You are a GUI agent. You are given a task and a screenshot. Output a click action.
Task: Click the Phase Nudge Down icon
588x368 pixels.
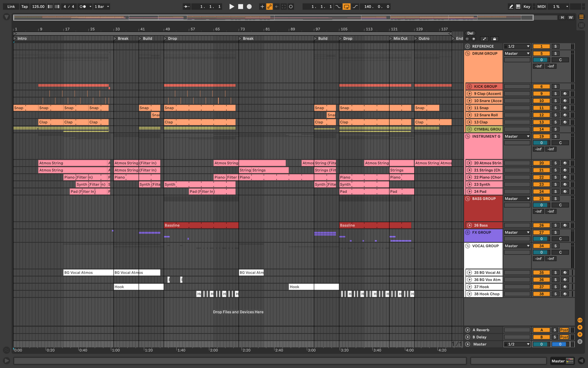coord(50,7)
